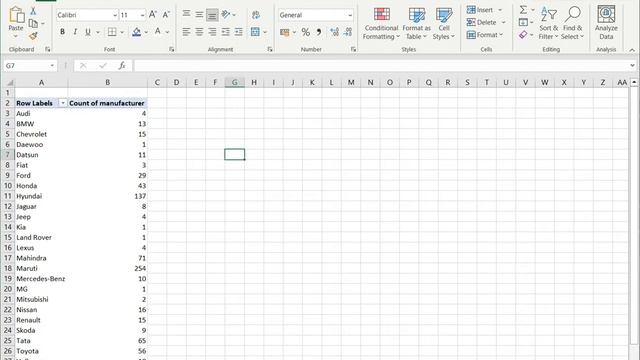This screenshot has width=640, height=360.
Task: Cut selection with the scissors icon
Action: pos(33,11)
